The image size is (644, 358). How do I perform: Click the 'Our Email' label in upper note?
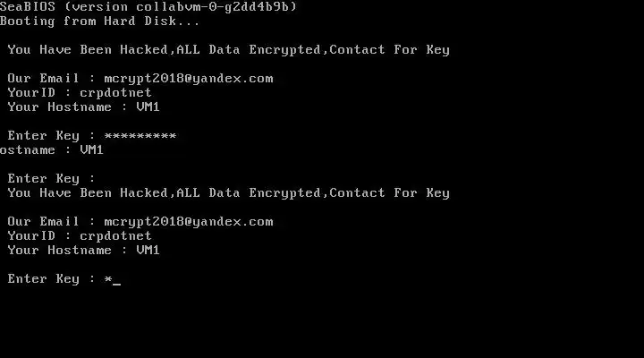pos(43,78)
